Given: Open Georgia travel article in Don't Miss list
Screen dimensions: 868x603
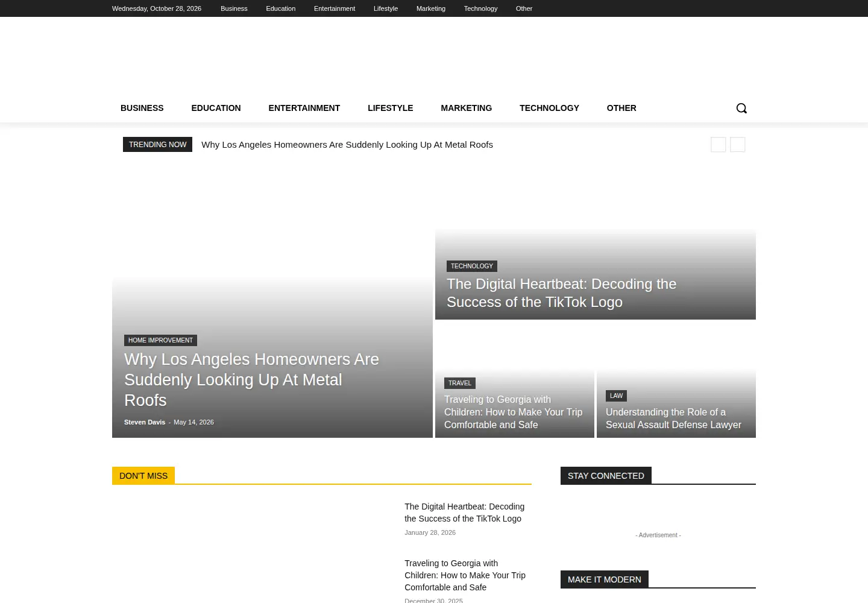Looking at the screenshot, I should tap(465, 575).
